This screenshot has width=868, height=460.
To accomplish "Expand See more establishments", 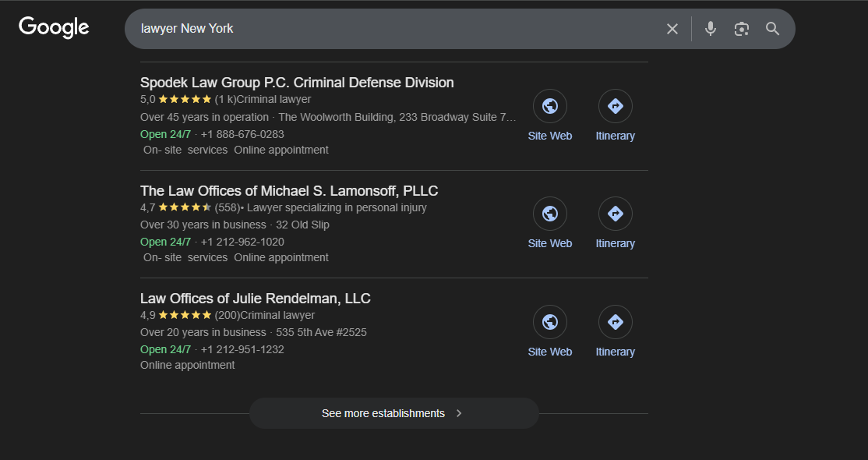I will [383, 413].
